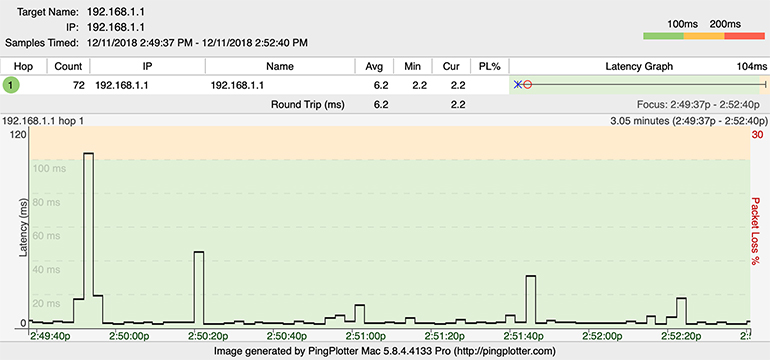Click the Round Trip (ms) label
The image size is (770, 360).
coord(308,104)
